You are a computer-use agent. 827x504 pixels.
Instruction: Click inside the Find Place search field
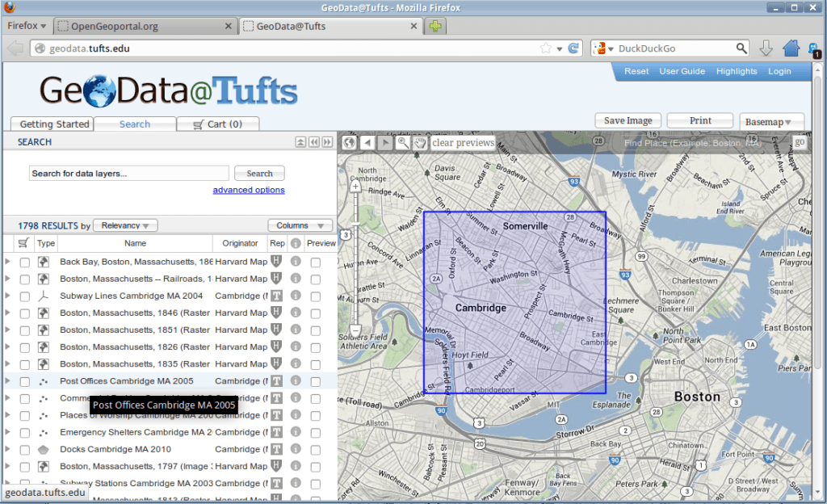[695, 141]
